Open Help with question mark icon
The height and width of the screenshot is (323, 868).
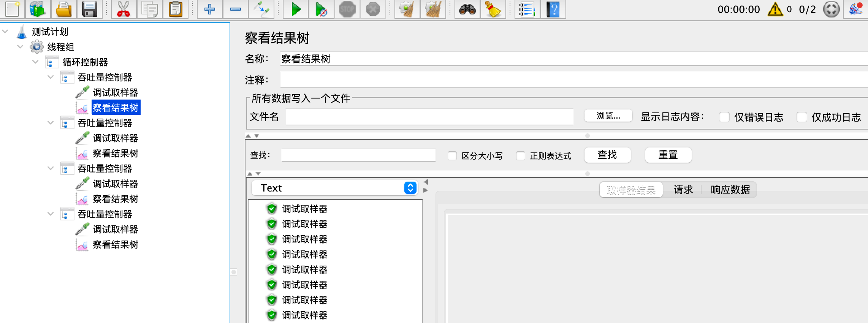click(x=553, y=9)
